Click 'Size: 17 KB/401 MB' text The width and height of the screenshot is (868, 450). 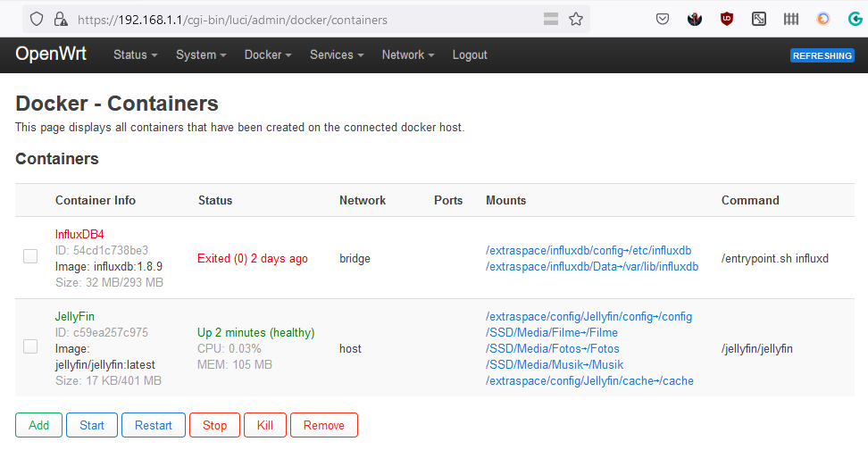(109, 381)
